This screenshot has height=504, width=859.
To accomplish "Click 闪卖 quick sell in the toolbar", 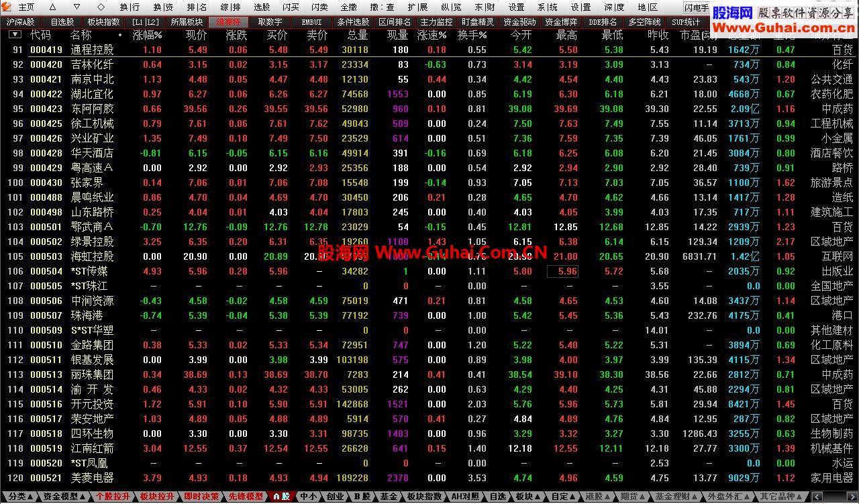I will tap(319, 7).
